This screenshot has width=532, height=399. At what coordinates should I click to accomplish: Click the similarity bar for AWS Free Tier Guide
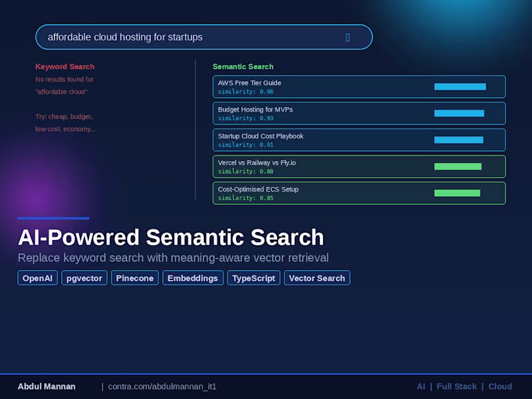pos(460,87)
